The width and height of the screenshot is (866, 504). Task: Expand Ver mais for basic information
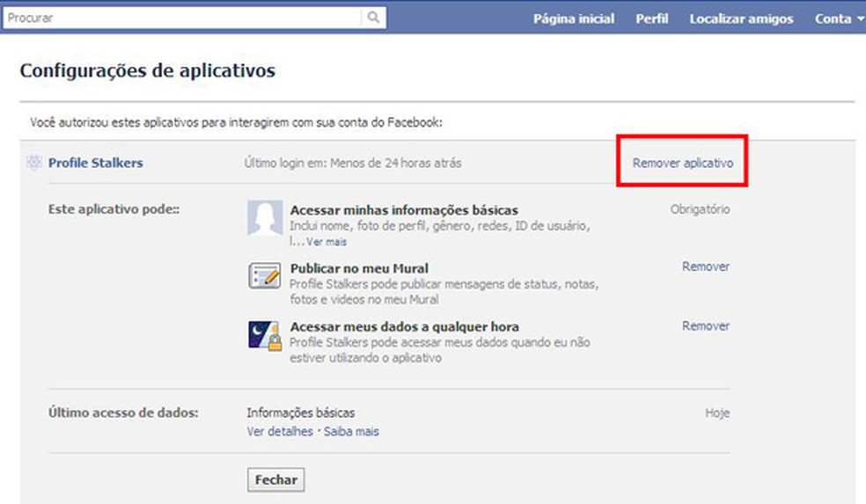(x=327, y=242)
